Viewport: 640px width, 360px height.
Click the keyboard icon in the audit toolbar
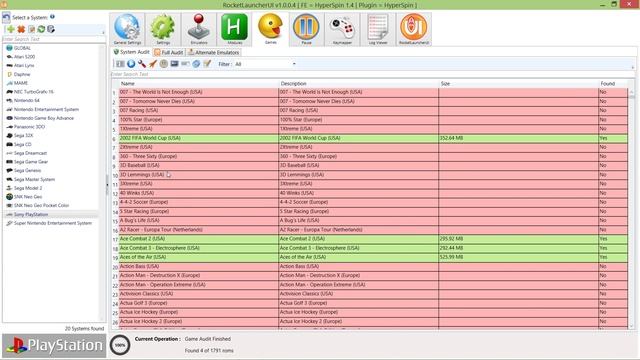185,64
